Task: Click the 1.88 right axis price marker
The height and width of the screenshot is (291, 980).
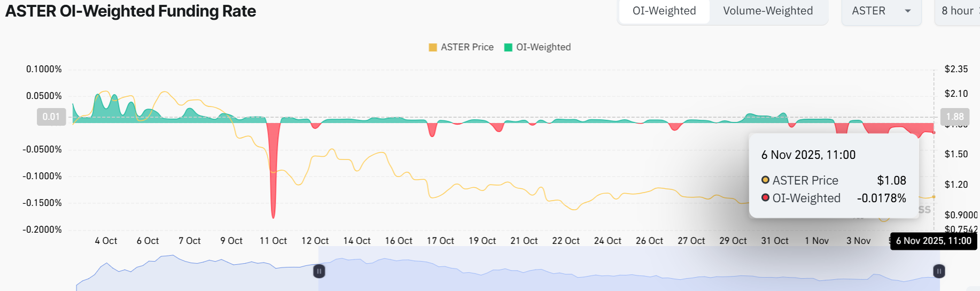Action: click(x=954, y=117)
